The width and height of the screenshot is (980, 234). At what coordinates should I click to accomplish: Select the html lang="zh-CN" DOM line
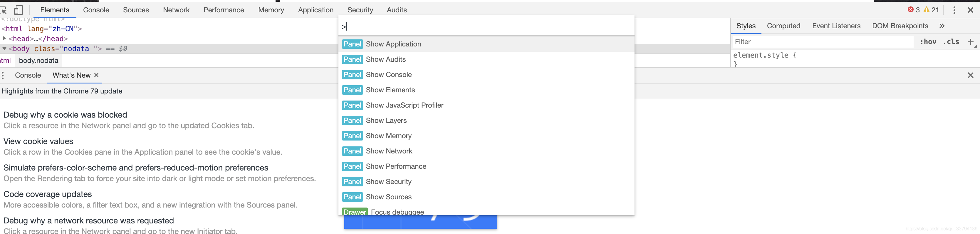click(42, 29)
